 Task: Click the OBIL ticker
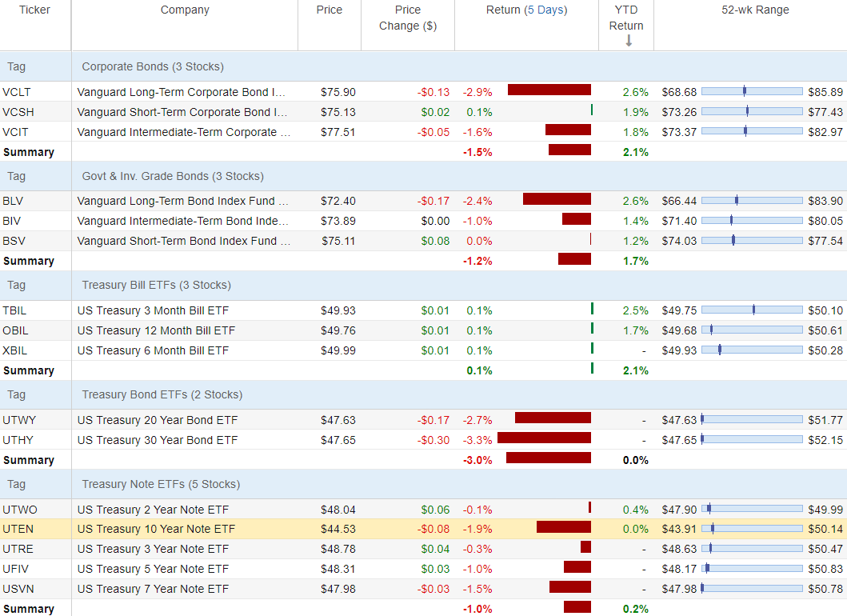(16, 330)
